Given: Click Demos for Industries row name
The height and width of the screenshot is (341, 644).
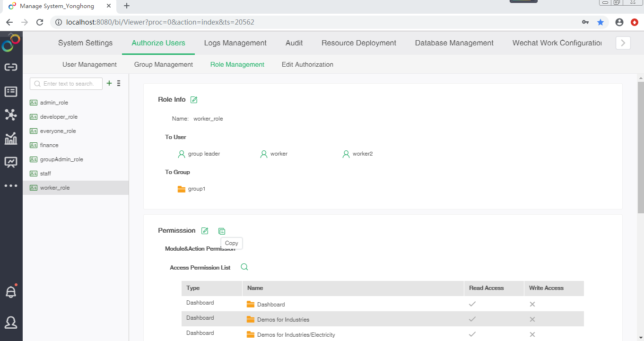Looking at the screenshot, I should point(283,320).
